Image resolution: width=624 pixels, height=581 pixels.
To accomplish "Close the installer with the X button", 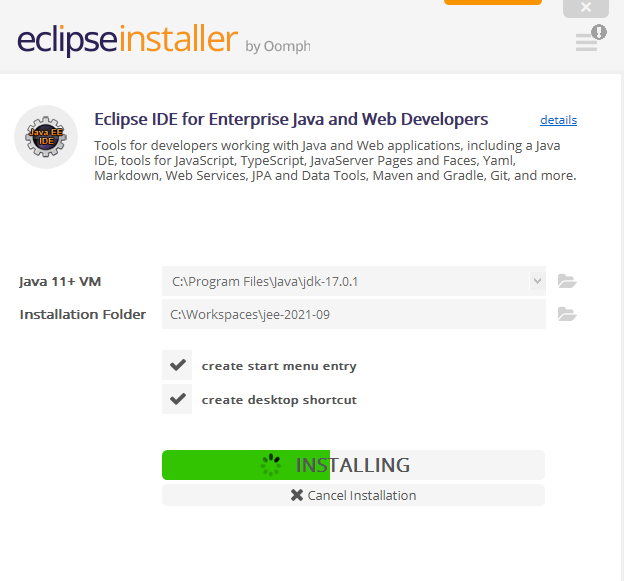I will [x=586, y=7].
